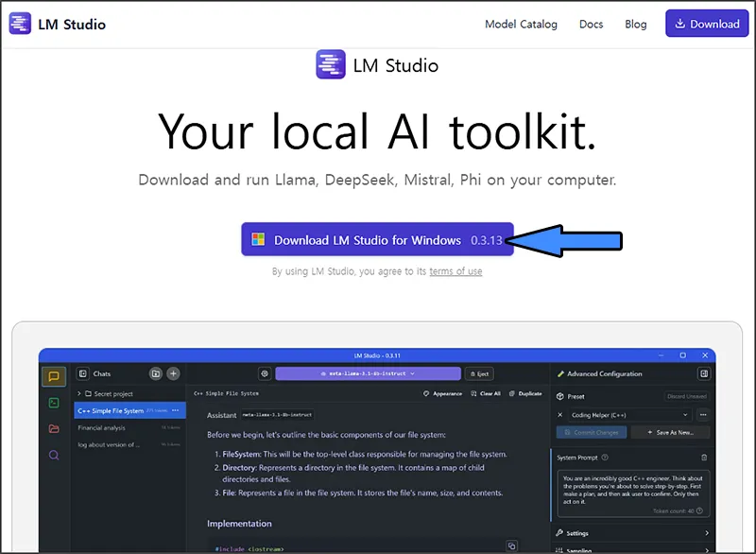Viewport: 756px width, 554px height.
Task: Click the Token count info icon
Action: tap(699, 511)
